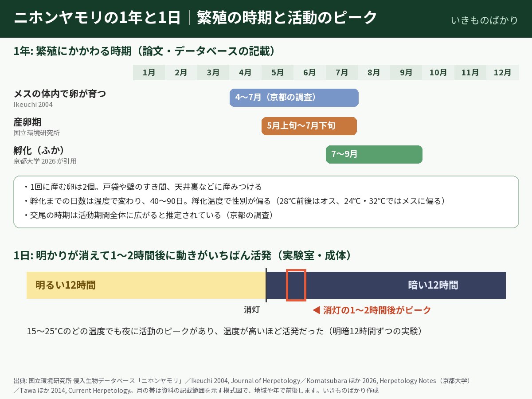532x399 pixels.
Task: Click the 5月 month cell
Action: [x=278, y=72]
